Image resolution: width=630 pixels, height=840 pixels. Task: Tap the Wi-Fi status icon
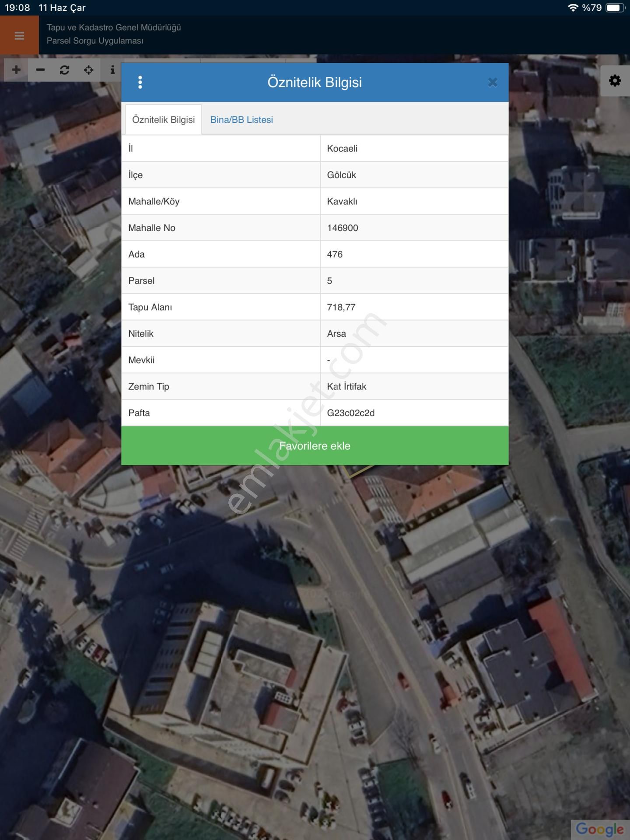coord(572,8)
